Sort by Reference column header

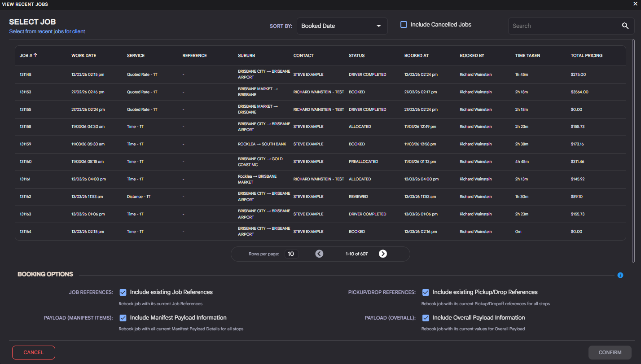click(194, 56)
